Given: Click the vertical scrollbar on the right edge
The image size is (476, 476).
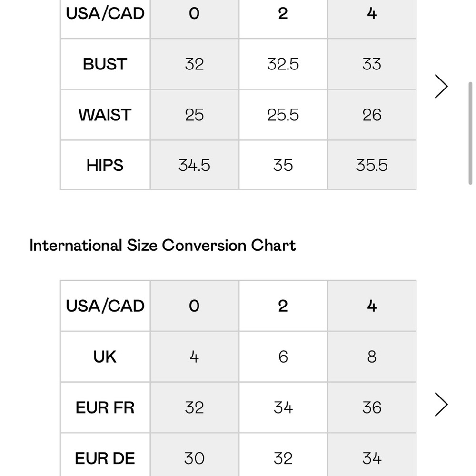Looking at the screenshot, I should pos(470,133).
